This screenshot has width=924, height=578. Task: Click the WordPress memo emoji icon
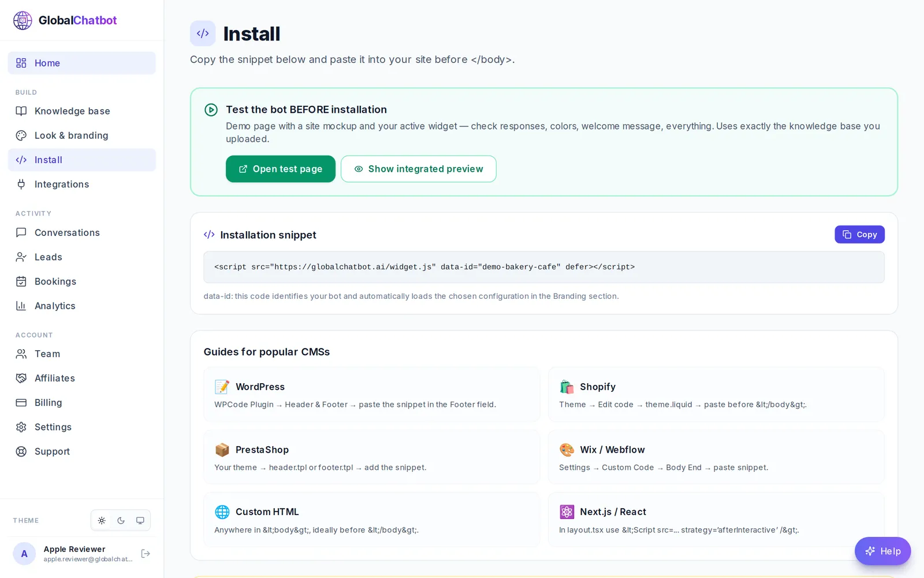pyautogui.click(x=222, y=387)
